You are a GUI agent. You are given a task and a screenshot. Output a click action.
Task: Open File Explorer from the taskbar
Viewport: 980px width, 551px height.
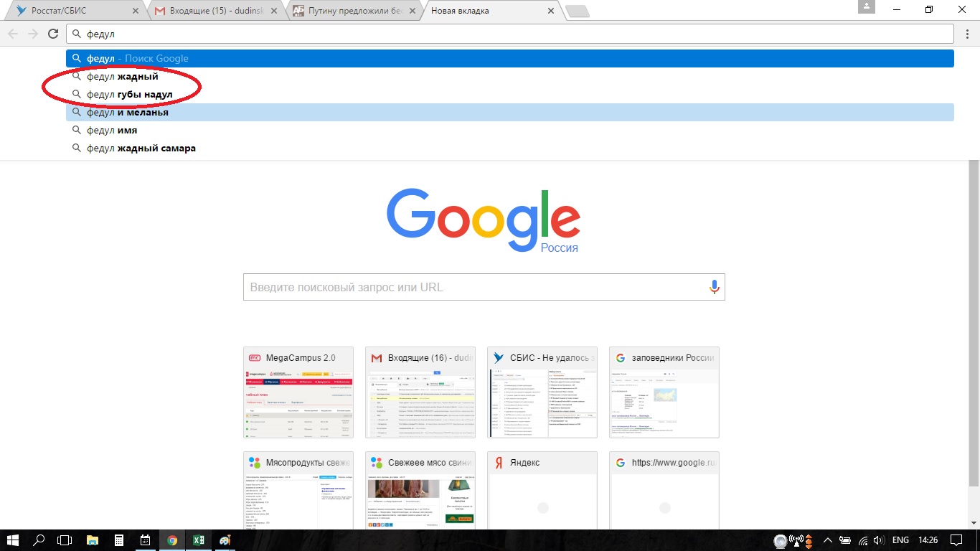click(x=92, y=540)
